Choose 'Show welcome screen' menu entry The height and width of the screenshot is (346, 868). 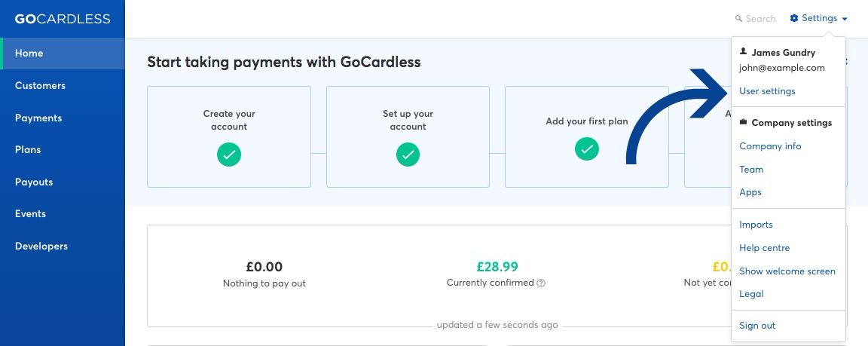click(787, 271)
